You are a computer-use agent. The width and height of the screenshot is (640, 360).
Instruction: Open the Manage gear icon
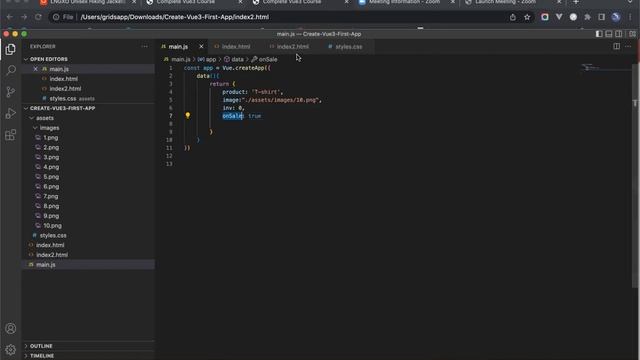point(11,350)
